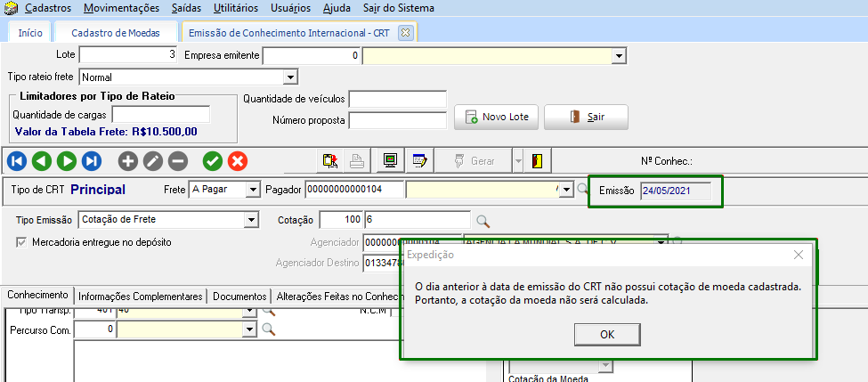Add a new record with the plus icon
868x382 pixels.
(x=128, y=161)
